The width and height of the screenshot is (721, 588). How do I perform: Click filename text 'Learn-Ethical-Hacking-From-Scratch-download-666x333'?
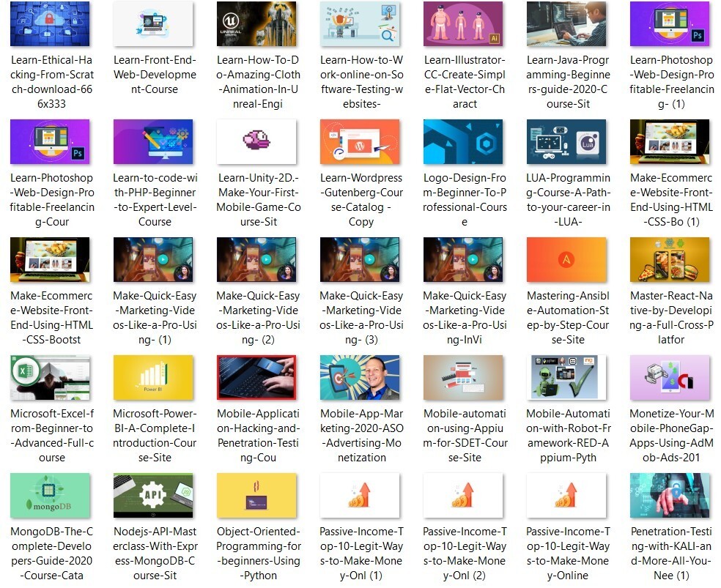[51, 82]
